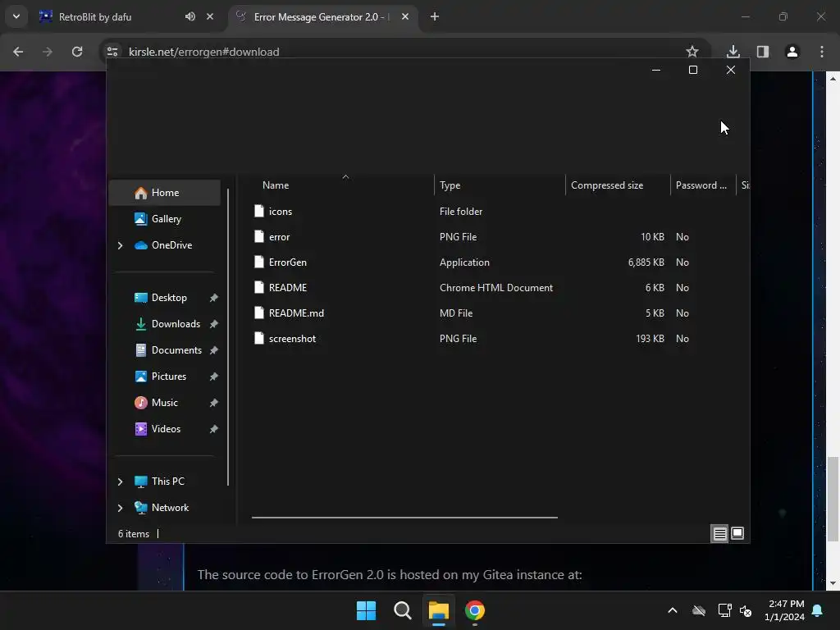Click the 6 items status text

[x=134, y=533]
